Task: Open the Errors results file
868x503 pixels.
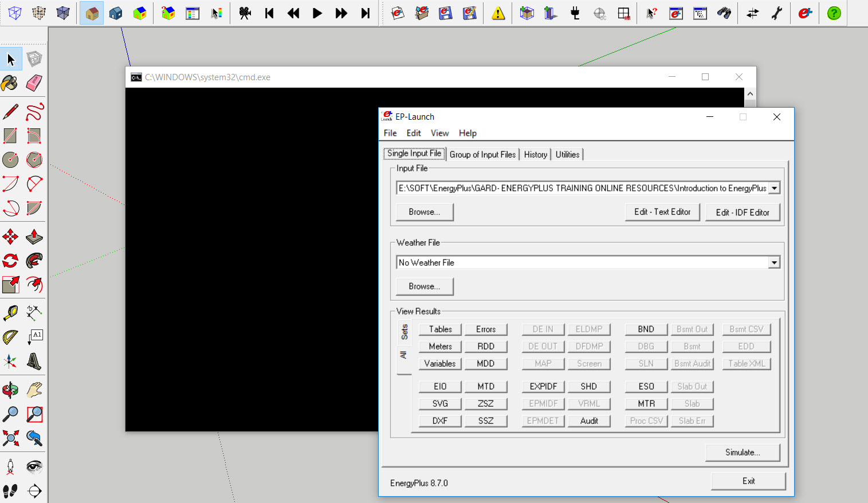Action: click(486, 329)
